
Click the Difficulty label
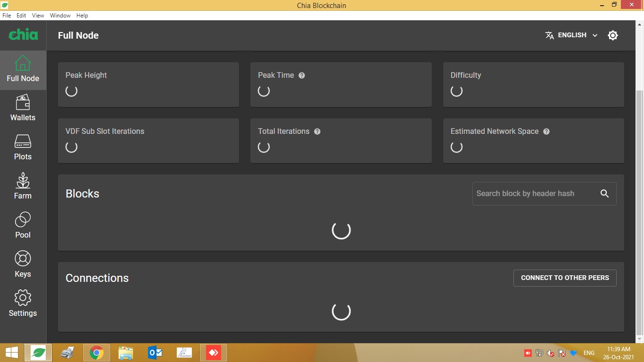pos(466,75)
